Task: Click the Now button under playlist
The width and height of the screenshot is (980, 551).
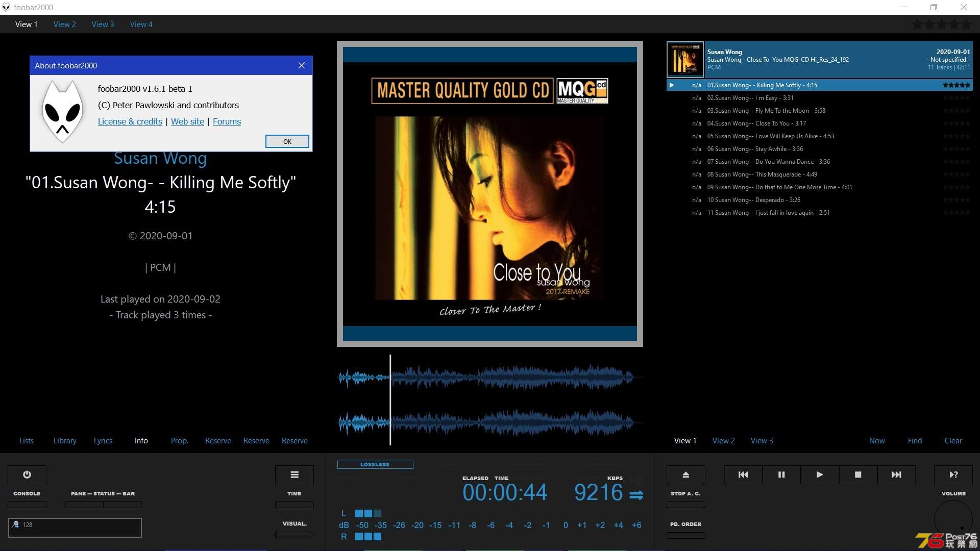Action: (877, 441)
